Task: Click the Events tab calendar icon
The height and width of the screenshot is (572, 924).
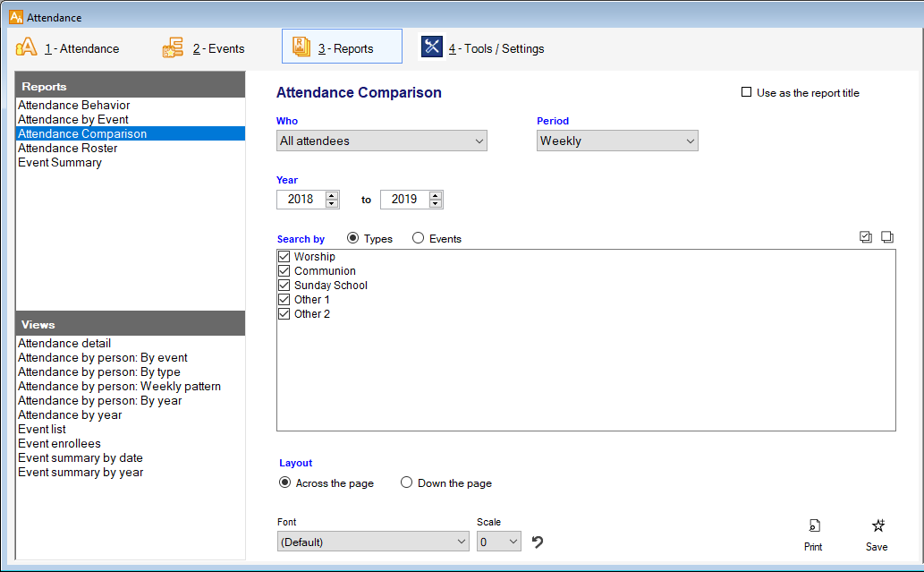Action: [173, 47]
